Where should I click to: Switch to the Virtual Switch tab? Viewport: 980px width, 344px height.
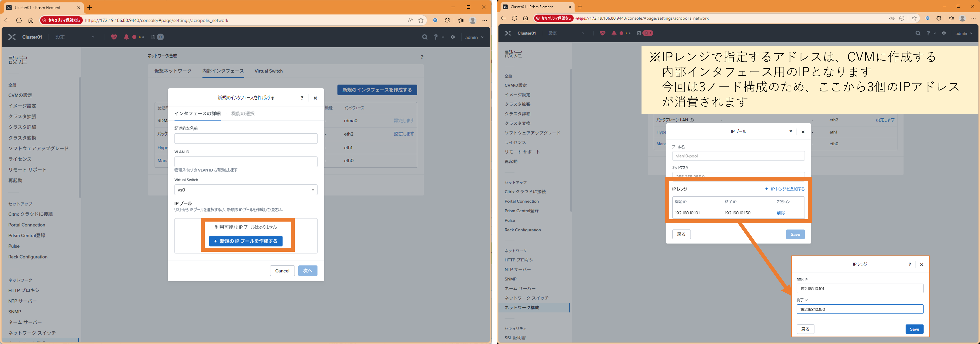coord(268,71)
